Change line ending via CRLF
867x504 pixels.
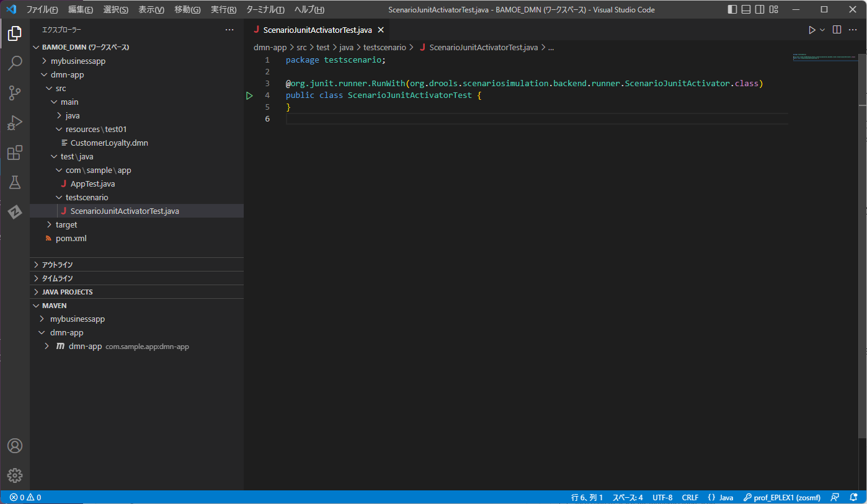point(690,497)
